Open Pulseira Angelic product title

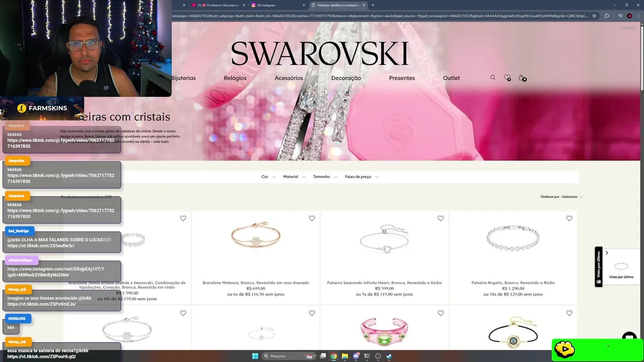[513, 283]
